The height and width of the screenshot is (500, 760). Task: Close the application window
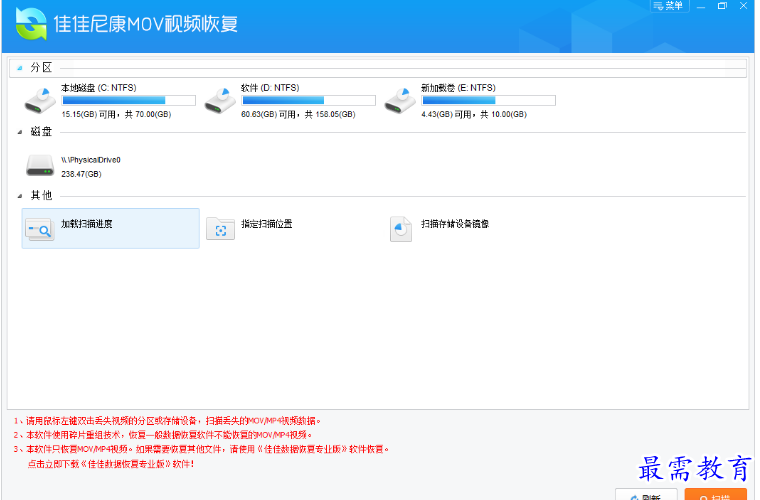[743, 6]
